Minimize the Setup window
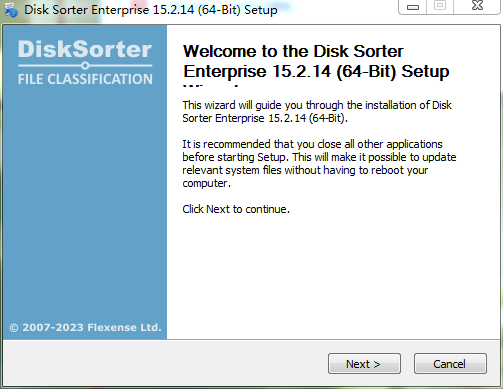This screenshot has height=389, width=503. pos(413,7)
